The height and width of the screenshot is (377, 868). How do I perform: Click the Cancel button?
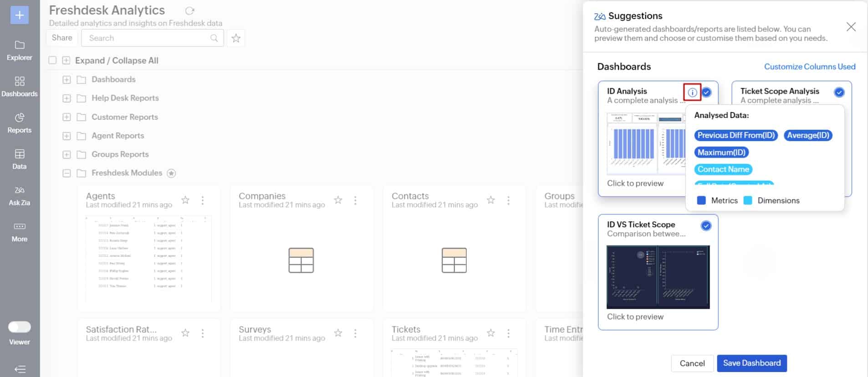692,363
